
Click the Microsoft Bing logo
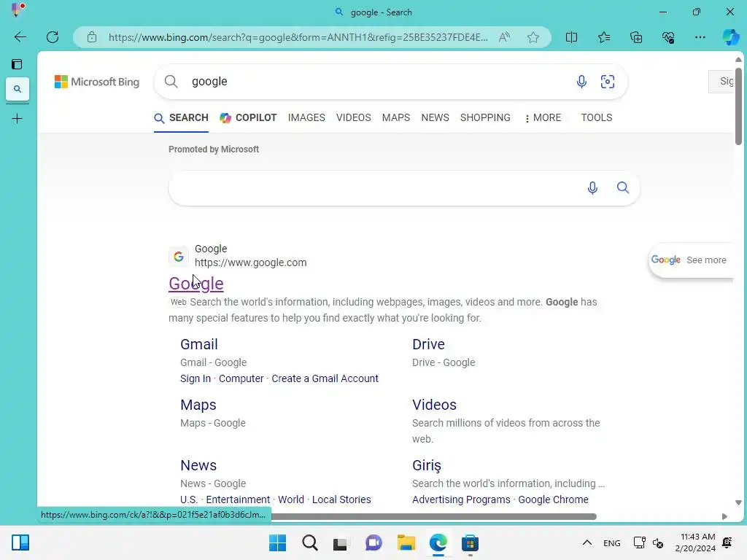point(97,82)
